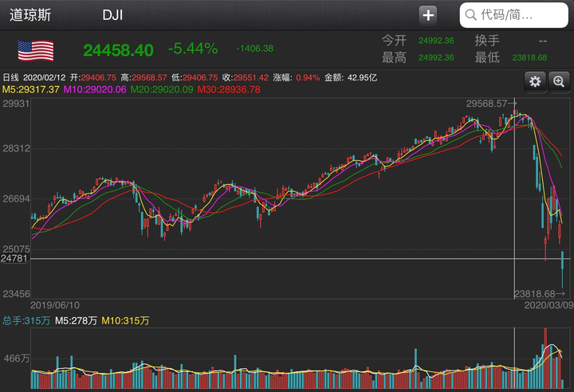
Task: Click the current price 24458.40
Action: 118,50
